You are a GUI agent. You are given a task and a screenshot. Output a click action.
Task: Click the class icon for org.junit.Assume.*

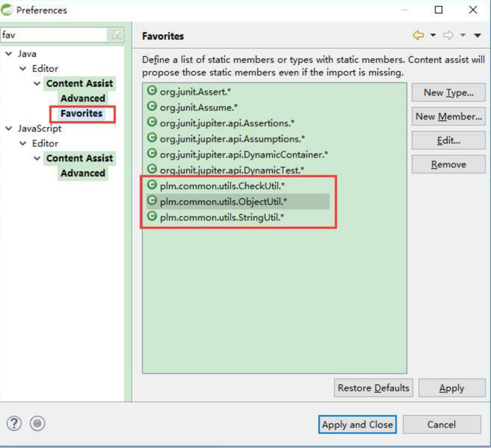[x=152, y=106]
